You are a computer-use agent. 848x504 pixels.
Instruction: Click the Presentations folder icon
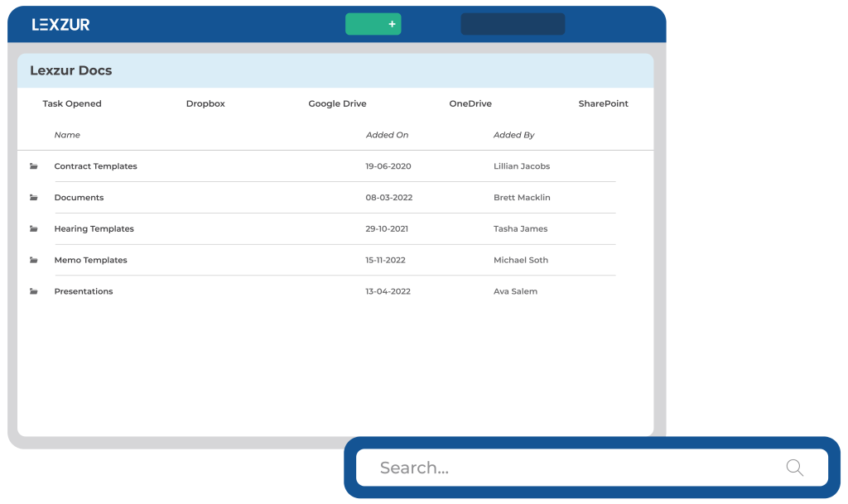click(34, 291)
